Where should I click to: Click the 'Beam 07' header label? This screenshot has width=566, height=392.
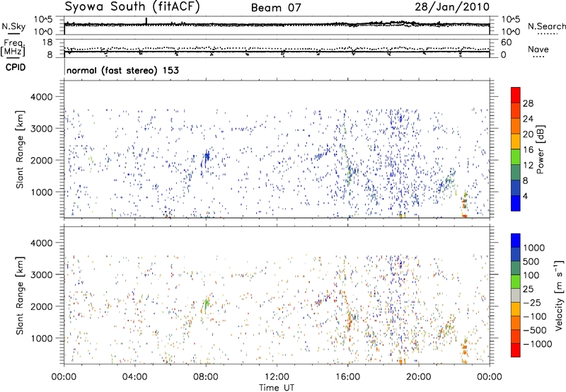coord(276,8)
